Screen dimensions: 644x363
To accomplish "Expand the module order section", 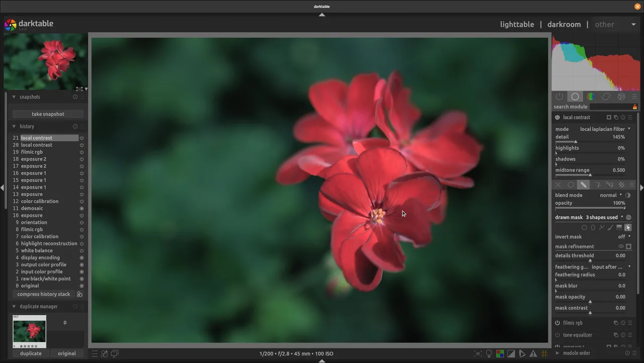I will [557, 353].
